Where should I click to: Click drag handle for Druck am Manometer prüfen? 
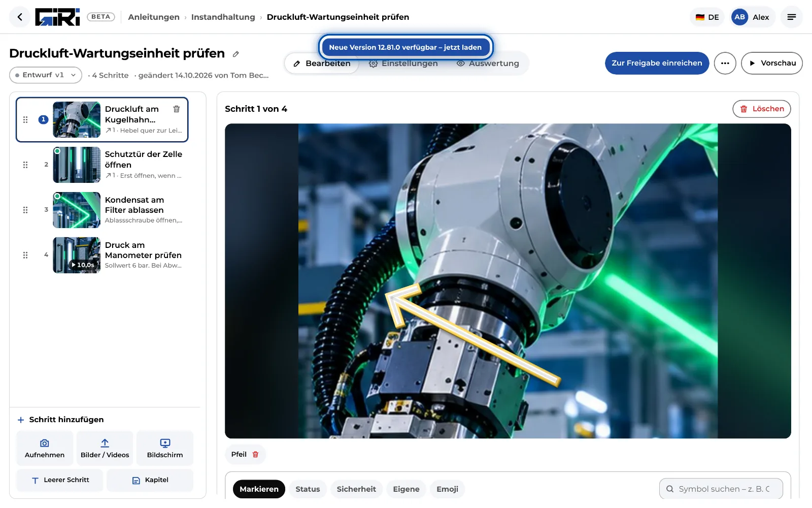point(25,256)
